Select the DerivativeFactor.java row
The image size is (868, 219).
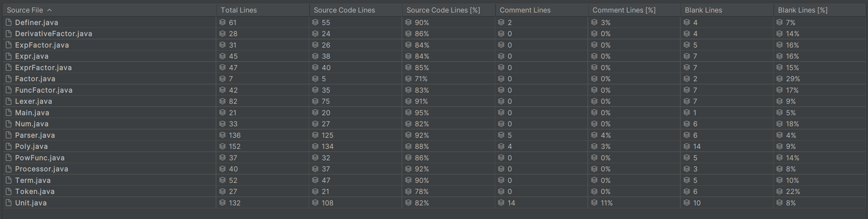click(x=434, y=34)
